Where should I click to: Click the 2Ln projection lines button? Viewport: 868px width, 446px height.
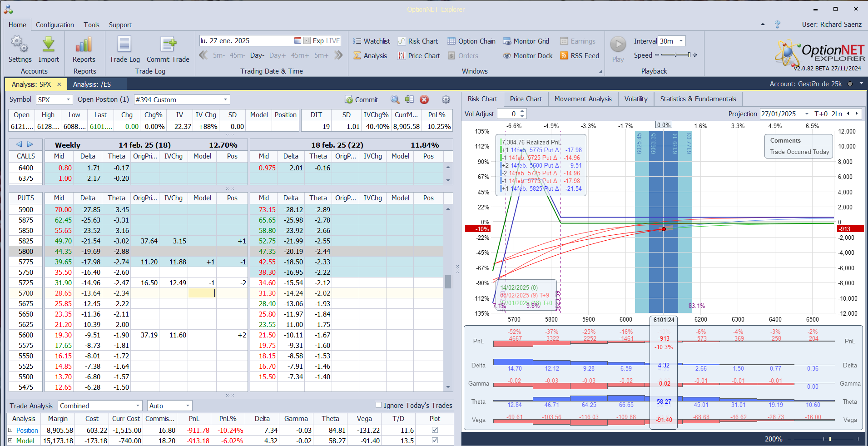point(837,114)
